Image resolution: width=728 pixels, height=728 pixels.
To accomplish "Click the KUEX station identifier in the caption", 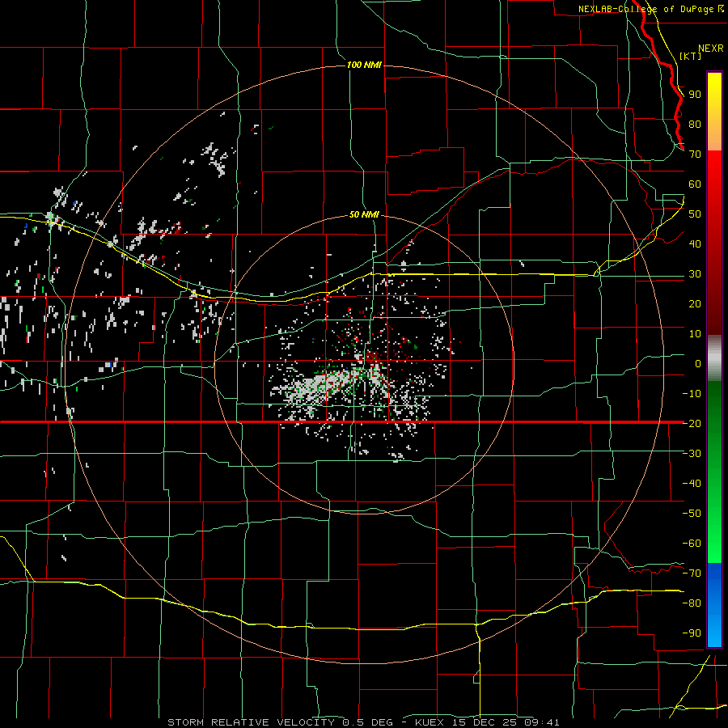I will pyautogui.click(x=430, y=722).
